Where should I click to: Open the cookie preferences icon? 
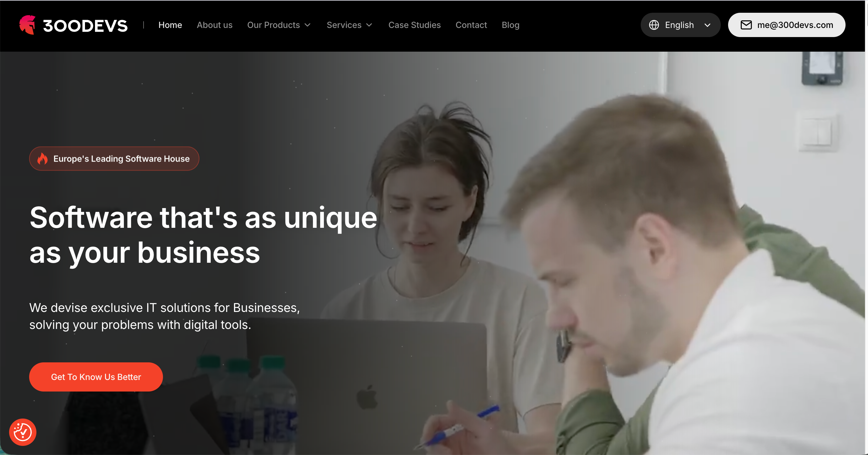tap(22, 432)
